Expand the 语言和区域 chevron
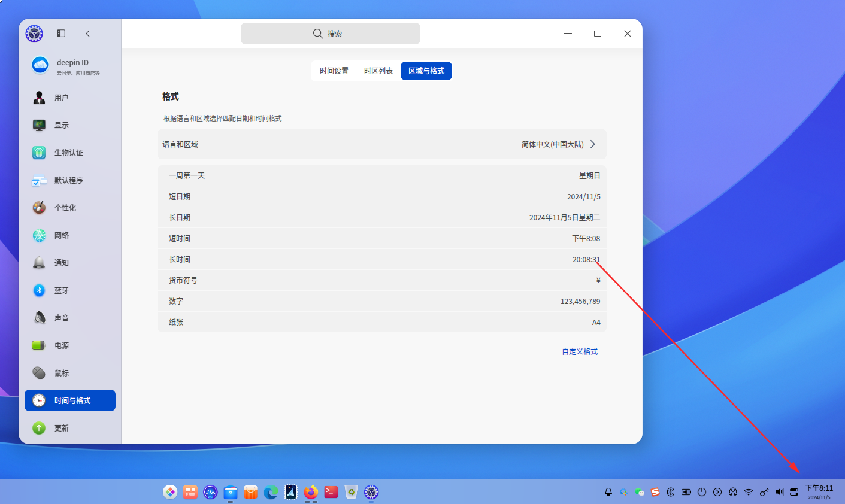Viewport: 845px width, 504px height. click(593, 144)
